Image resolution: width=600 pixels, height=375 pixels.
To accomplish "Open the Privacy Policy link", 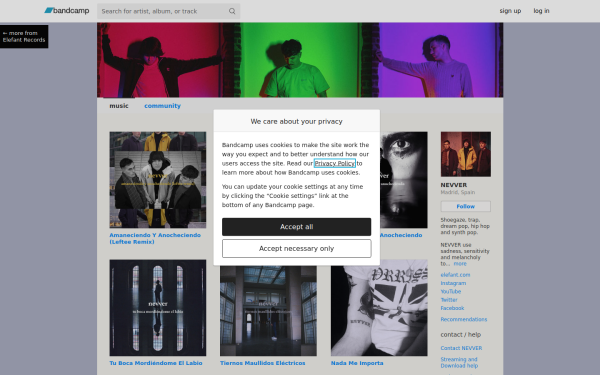I will 335,163.
